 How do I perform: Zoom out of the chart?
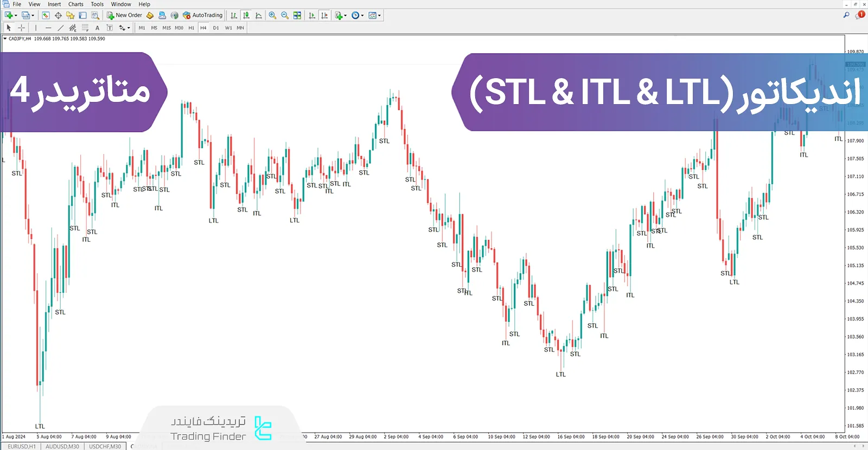tap(285, 15)
